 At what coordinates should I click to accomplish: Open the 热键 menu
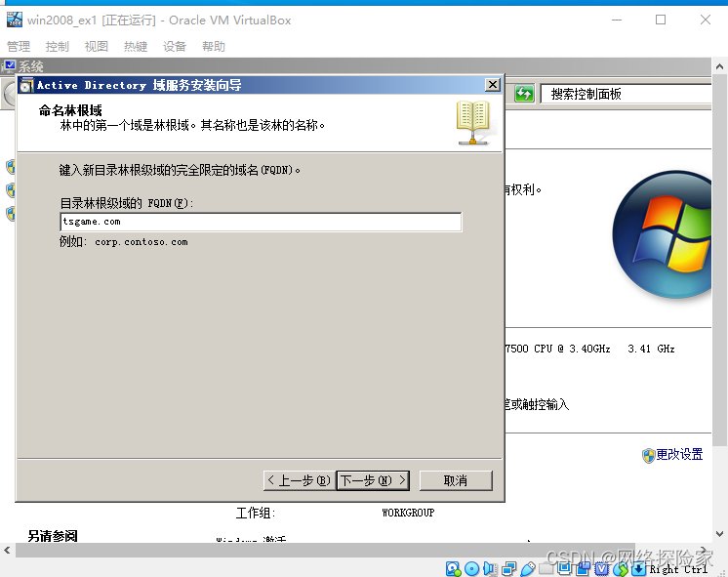click(x=136, y=47)
